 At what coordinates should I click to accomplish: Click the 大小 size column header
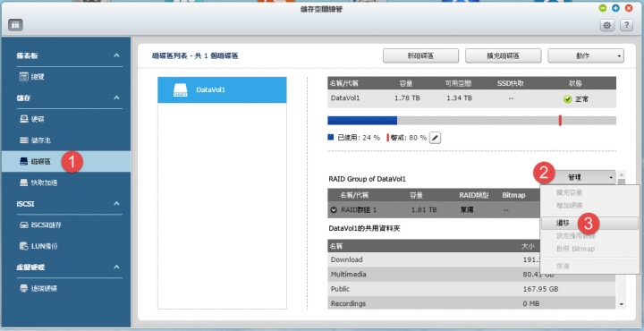click(529, 246)
